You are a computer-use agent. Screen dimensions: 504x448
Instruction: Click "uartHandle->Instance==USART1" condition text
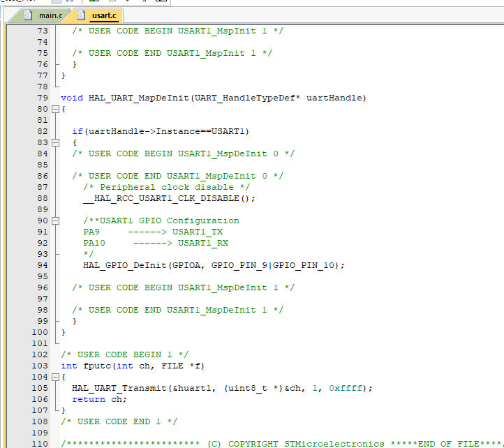[x=167, y=131]
